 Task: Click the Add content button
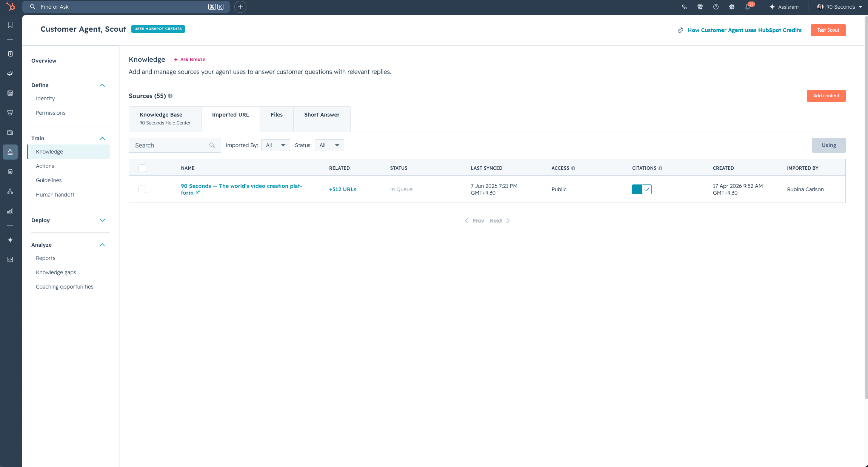tap(826, 96)
